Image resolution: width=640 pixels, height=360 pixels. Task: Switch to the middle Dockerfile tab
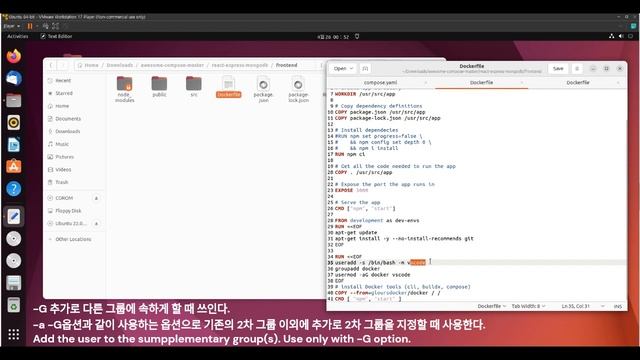pos(482,82)
